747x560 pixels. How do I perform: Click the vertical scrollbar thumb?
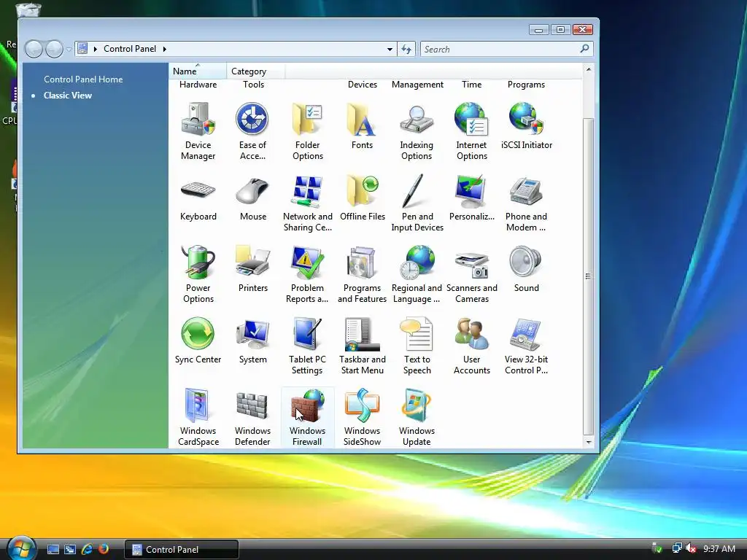tap(589, 276)
